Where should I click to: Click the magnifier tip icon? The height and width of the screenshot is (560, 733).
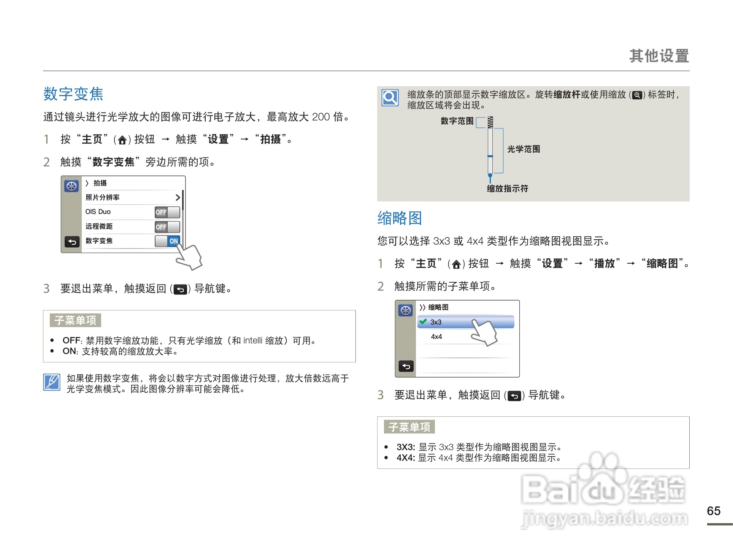[x=390, y=98]
